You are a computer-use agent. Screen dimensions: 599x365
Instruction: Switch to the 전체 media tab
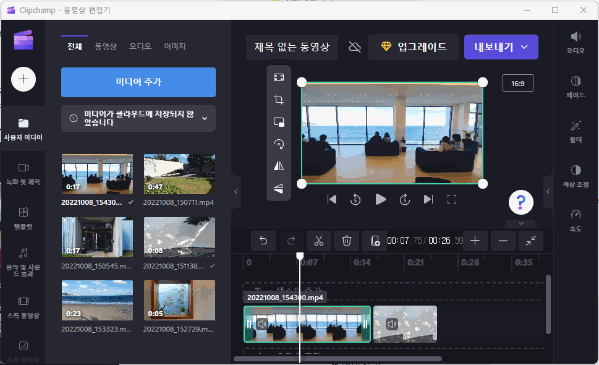point(74,46)
